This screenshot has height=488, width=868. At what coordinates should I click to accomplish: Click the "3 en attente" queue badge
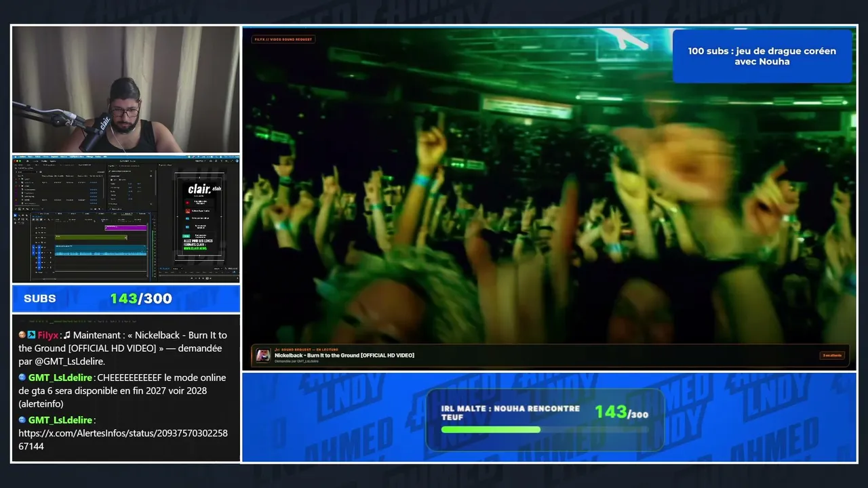[831, 355]
